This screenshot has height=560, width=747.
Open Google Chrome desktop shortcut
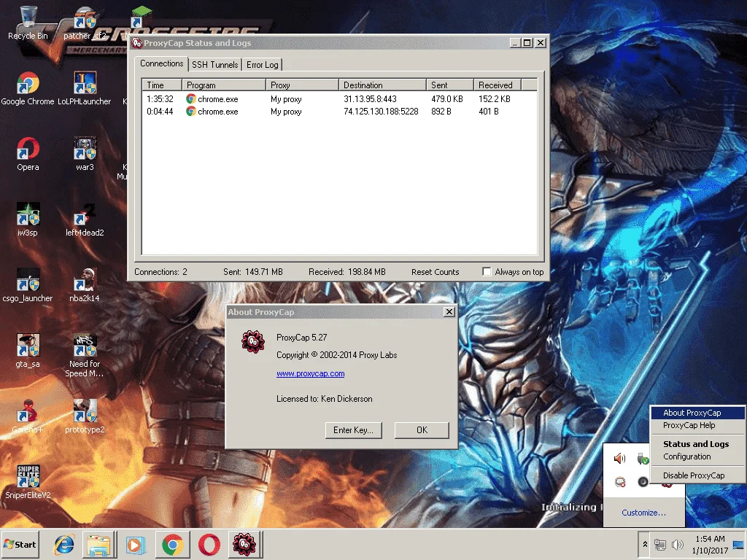tap(28, 88)
